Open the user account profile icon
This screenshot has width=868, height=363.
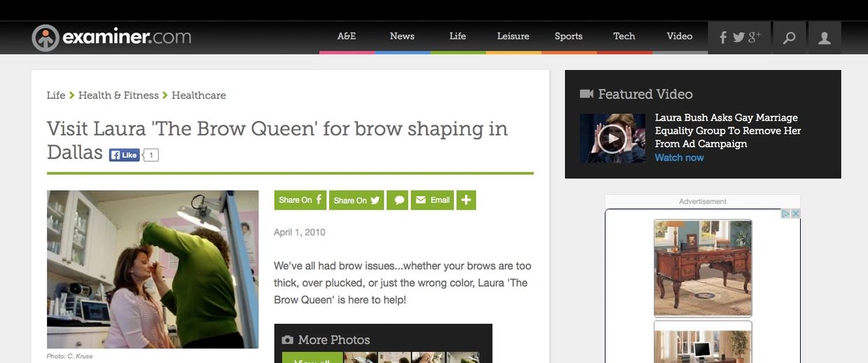pos(825,38)
